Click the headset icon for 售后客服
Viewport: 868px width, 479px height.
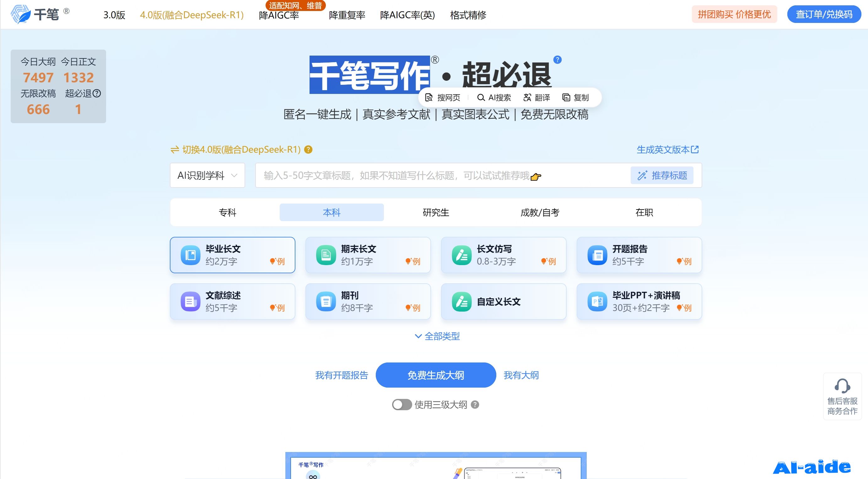coord(842,386)
